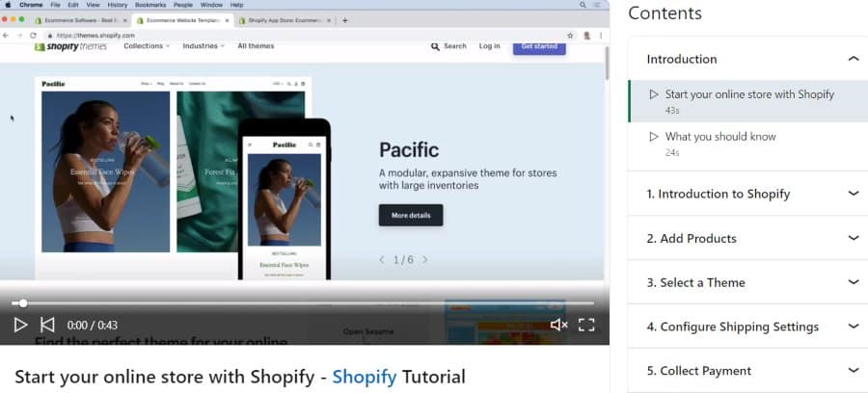Open 'Start your online store with Shopify' lesson
Screen dimensions: 868x393
click(747, 101)
